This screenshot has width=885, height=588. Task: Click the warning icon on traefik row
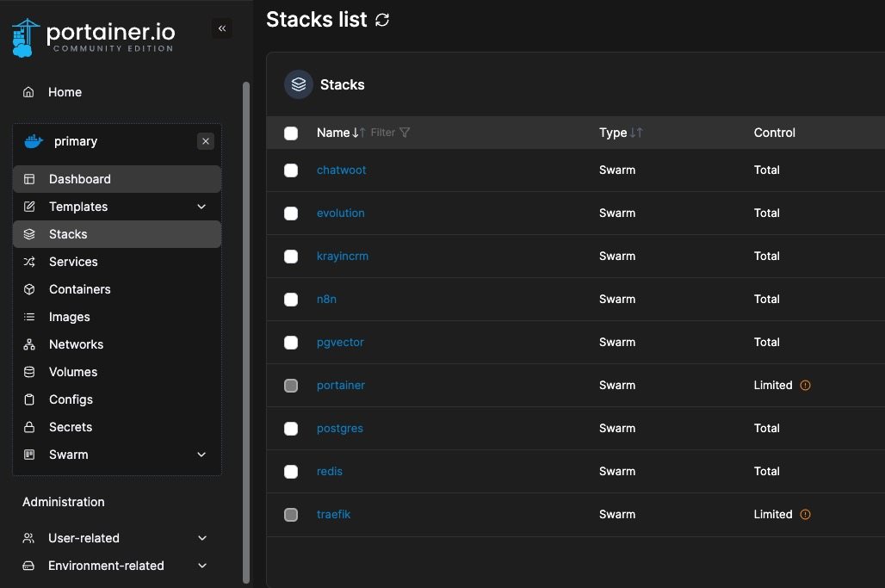pyautogui.click(x=806, y=515)
